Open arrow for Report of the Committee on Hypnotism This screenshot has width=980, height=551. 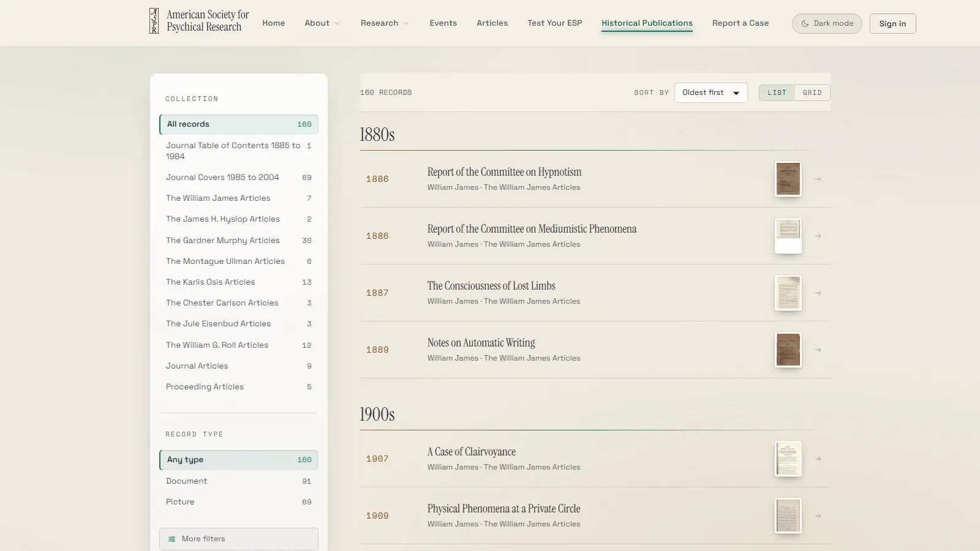coord(818,179)
